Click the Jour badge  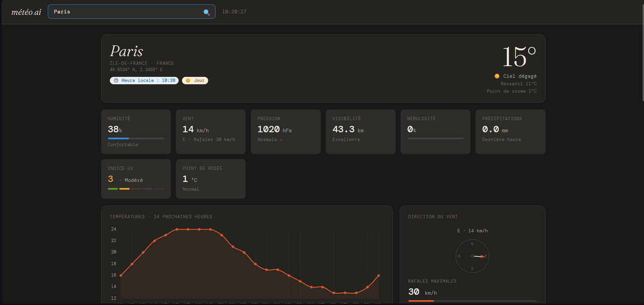[x=195, y=80]
